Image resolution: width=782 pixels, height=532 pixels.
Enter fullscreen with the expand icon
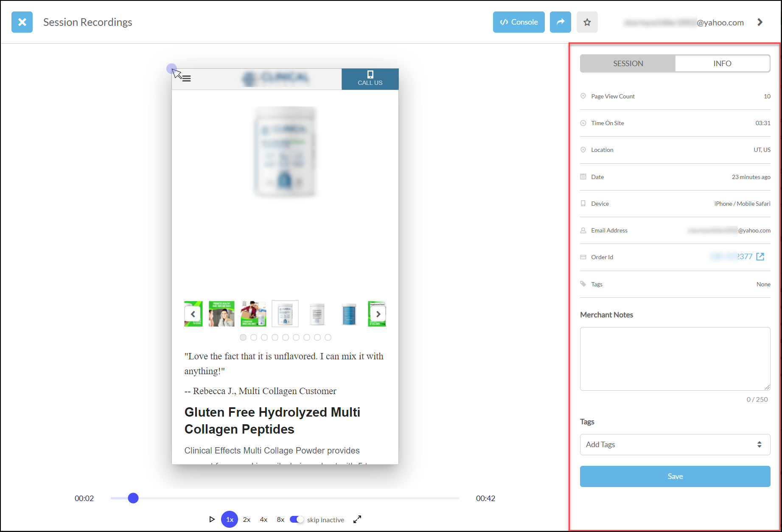[357, 519]
